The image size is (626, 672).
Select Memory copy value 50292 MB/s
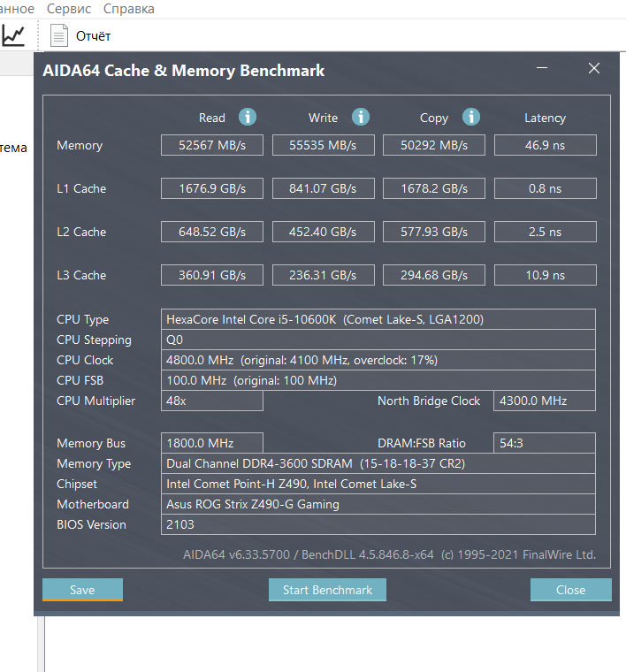click(x=434, y=145)
